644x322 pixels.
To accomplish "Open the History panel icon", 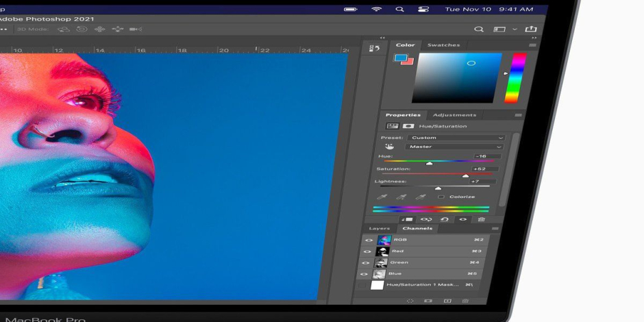I will tap(374, 49).
